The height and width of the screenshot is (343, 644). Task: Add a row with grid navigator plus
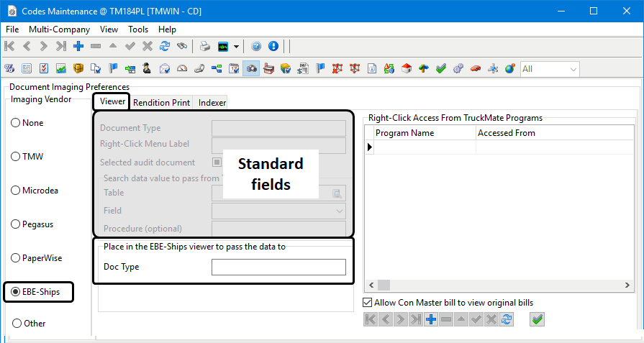(x=431, y=319)
